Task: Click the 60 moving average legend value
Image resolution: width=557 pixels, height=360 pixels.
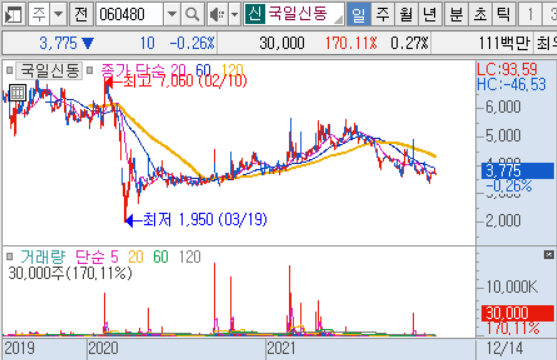Action: click(x=203, y=70)
